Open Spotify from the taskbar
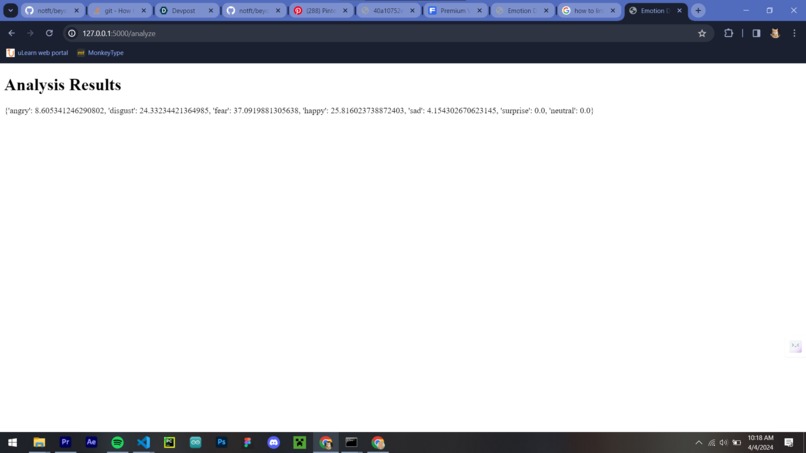 click(117, 442)
